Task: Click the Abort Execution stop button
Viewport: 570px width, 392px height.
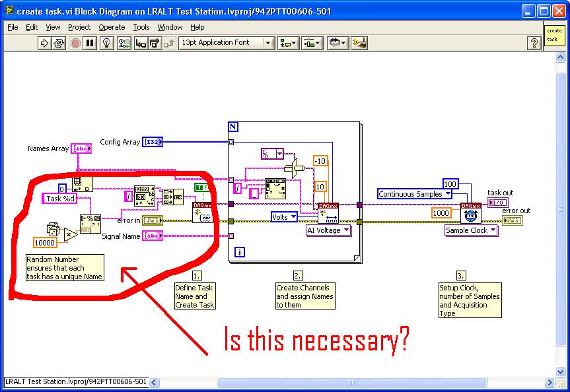Action: (75, 44)
